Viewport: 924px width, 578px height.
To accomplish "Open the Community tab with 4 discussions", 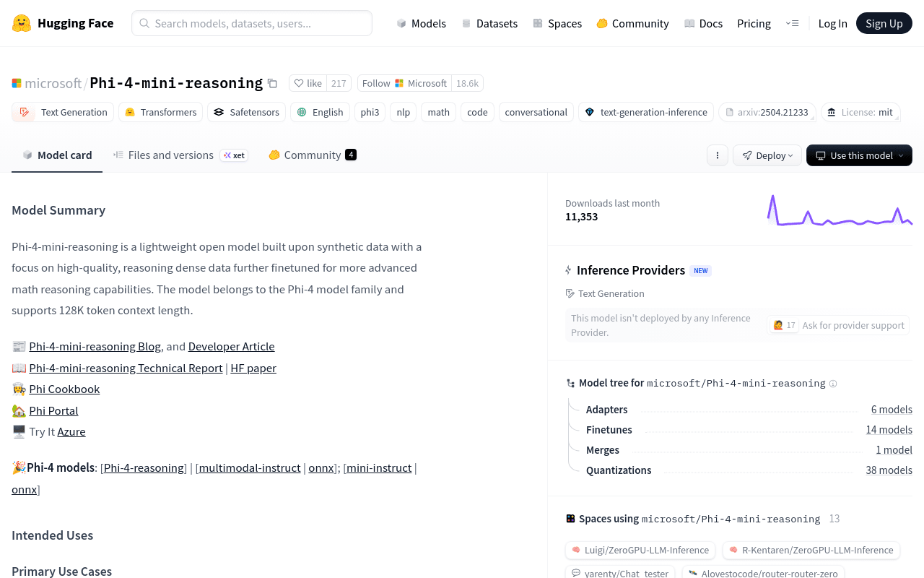I will click(313, 155).
